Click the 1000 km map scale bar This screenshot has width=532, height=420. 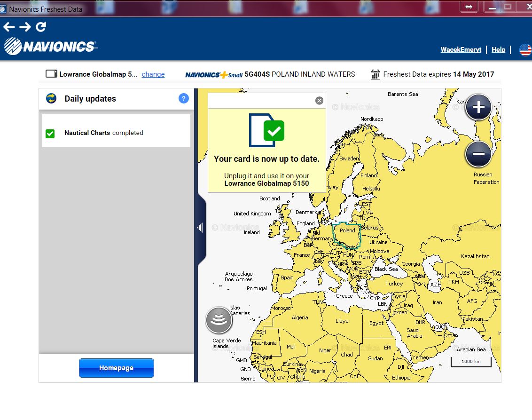471,362
